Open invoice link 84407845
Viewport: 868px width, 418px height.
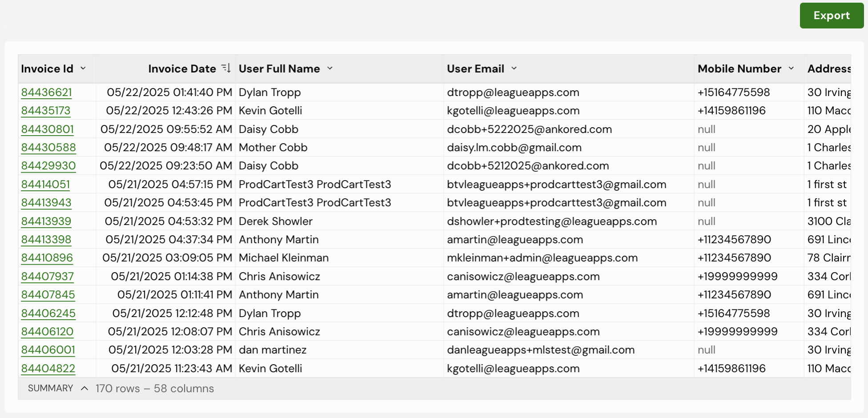pyautogui.click(x=48, y=294)
